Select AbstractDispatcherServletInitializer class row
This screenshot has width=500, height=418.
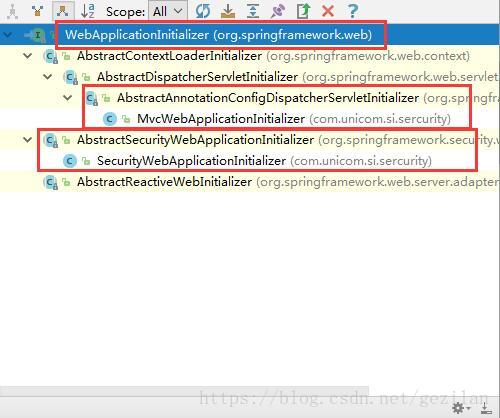coord(250,77)
